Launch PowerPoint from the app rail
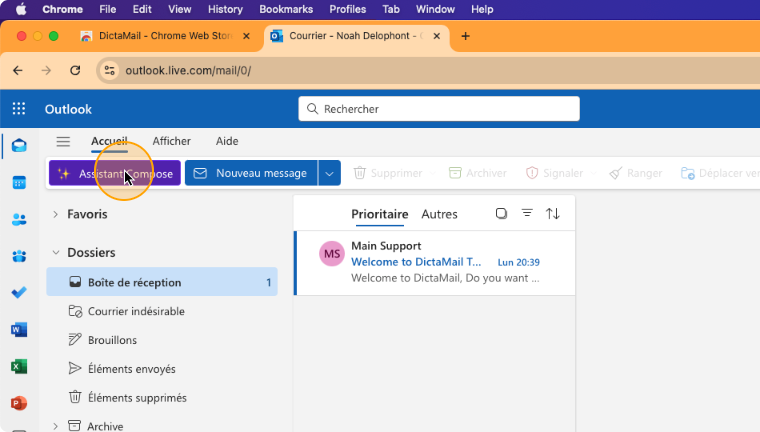The height and width of the screenshot is (432, 760). 19,403
